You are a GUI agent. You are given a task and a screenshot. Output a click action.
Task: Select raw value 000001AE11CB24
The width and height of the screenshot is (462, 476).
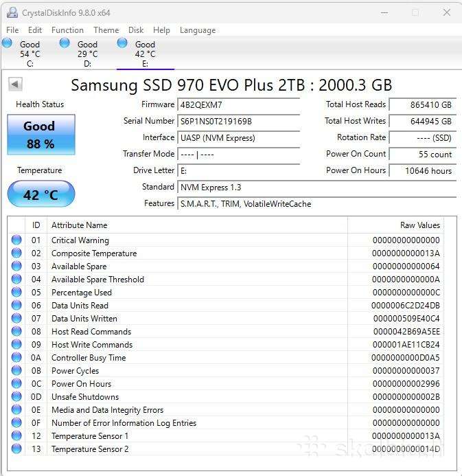[406, 345]
